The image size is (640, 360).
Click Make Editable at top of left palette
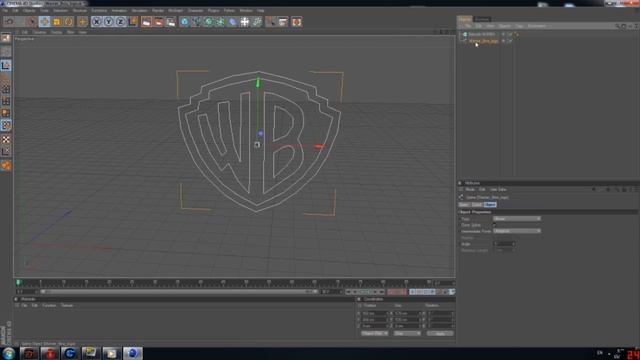click(x=6, y=38)
